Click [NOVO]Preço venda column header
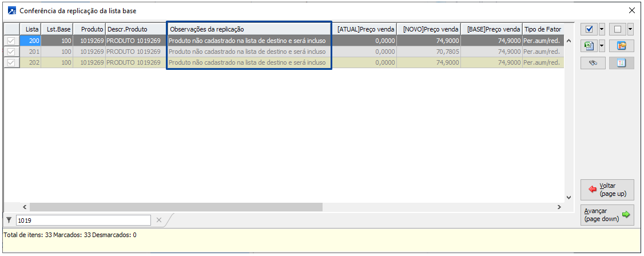644x256 pixels. (x=429, y=29)
